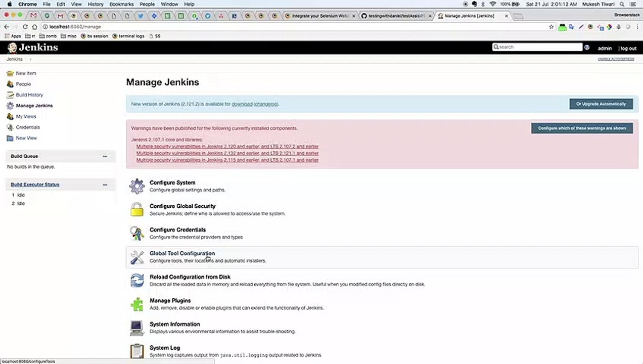Click the System Information monitor icon
The width and height of the screenshot is (643, 364).
click(137, 328)
